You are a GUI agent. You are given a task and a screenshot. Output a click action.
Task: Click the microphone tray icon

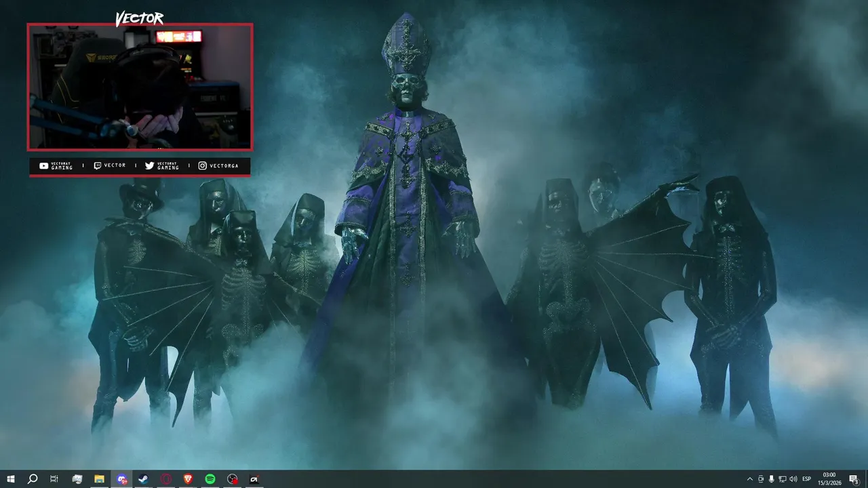(x=772, y=479)
